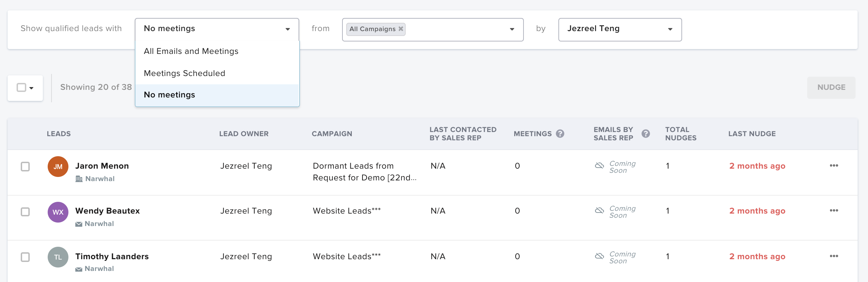Viewport: 868px width, 282px height.
Task: Expand the bulk selection dropdown arrow
Action: tap(31, 88)
